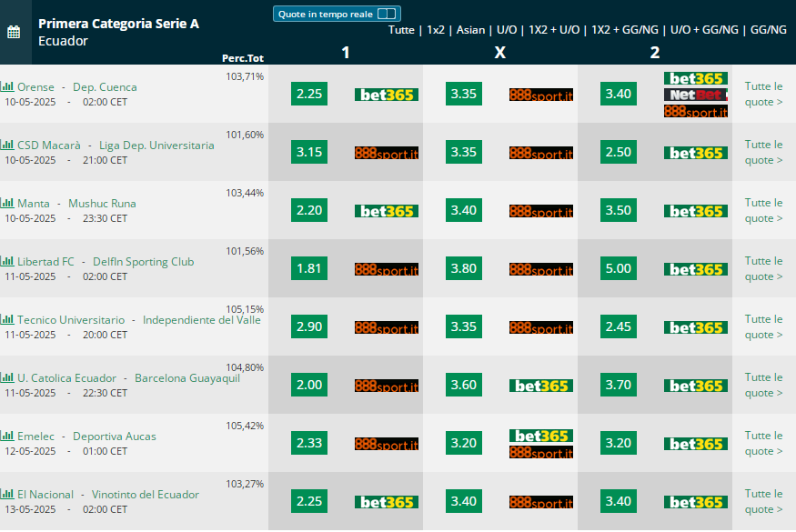The image size is (796, 532).
Task: Open stats chart icon for Emelec match
Action: click(x=7, y=436)
